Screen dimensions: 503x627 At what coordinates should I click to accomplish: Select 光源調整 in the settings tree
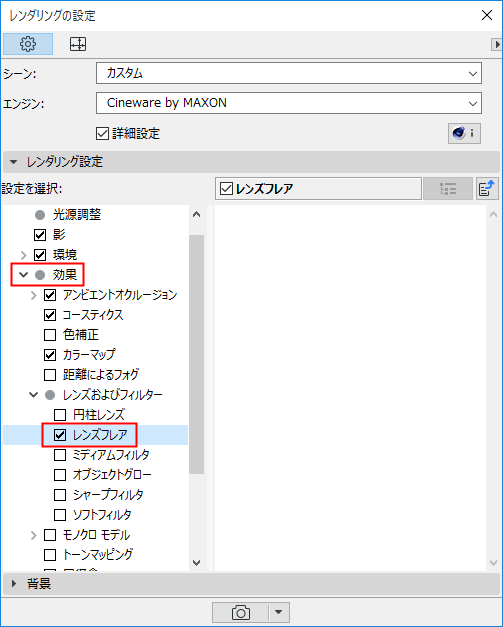[x=77, y=215]
